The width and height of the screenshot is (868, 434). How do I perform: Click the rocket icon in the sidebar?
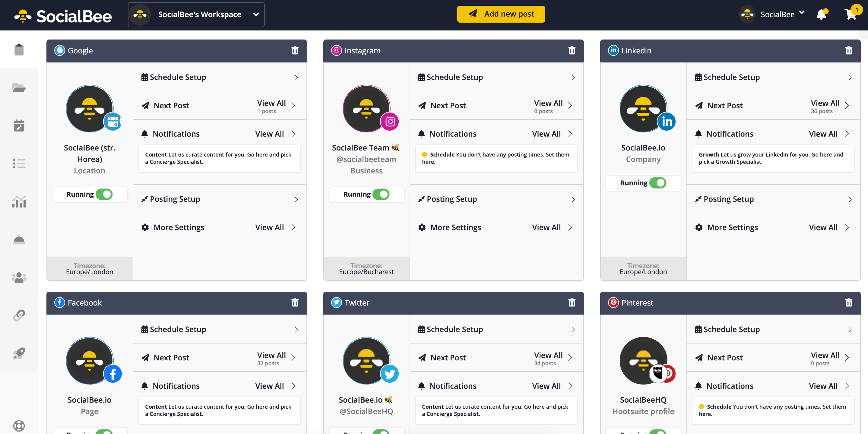click(19, 353)
